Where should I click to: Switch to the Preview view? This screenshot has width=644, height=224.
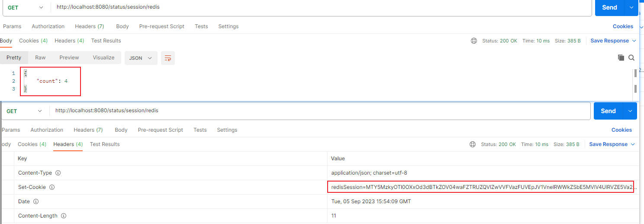pyautogui.click(x=69, y=58)
